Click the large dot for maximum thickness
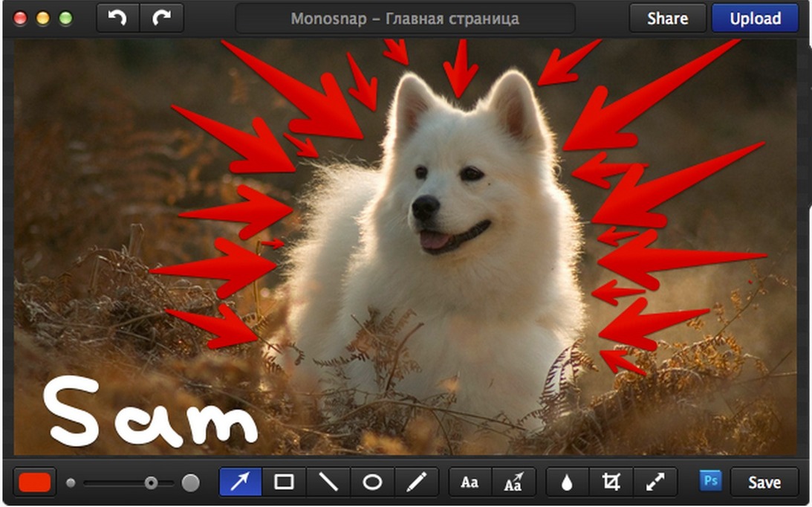This screenshot has width=812, height=507. [x=191, y=482]
